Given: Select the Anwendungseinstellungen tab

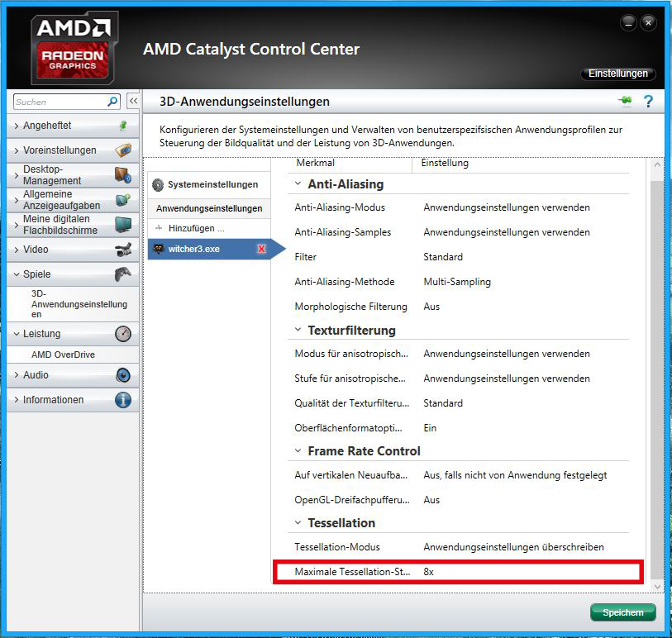Looking at the screenshot, I should pyautogui.click(x=209, y=208).
